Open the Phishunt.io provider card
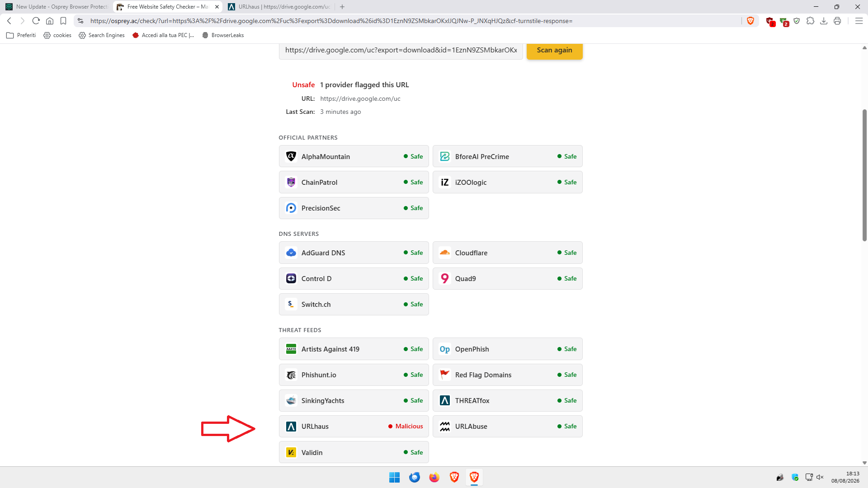 (354, 375)
